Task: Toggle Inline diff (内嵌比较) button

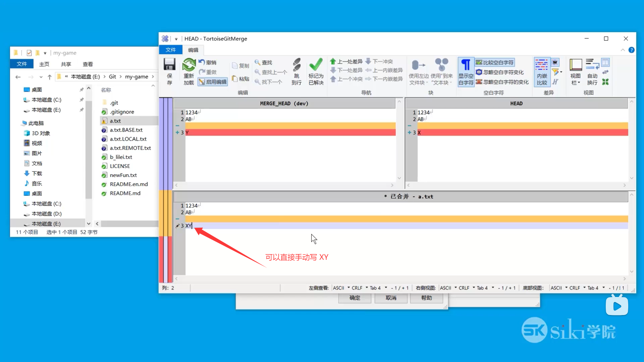Action: pos(542,72)
